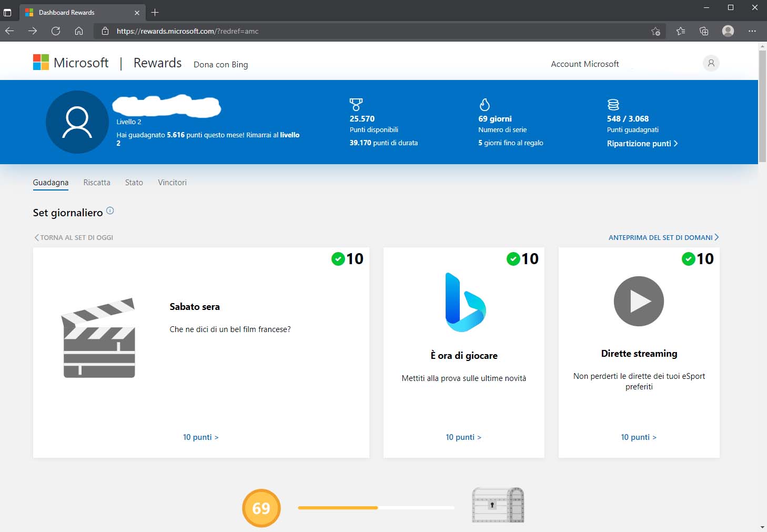This screenshot has height=532, width=767.
Task: Click the address bar URL field
Action: 379,31
